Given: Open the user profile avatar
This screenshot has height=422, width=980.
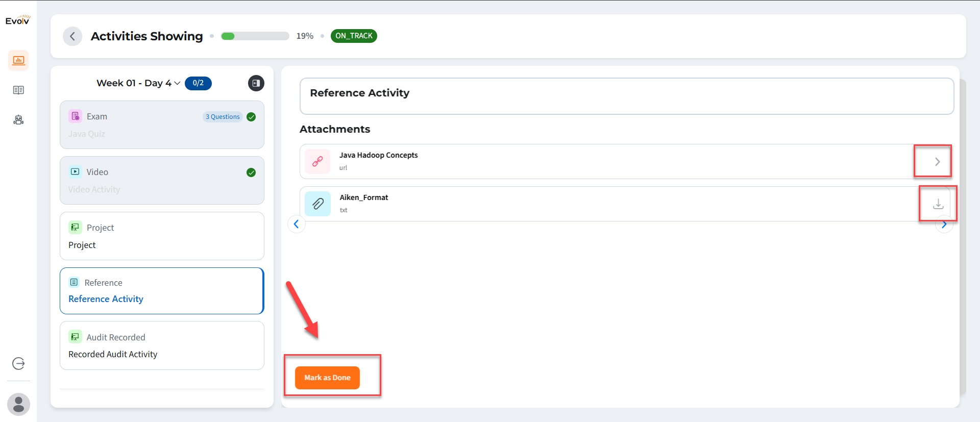Looking at the screenshot, I should [x=18, y=404].
